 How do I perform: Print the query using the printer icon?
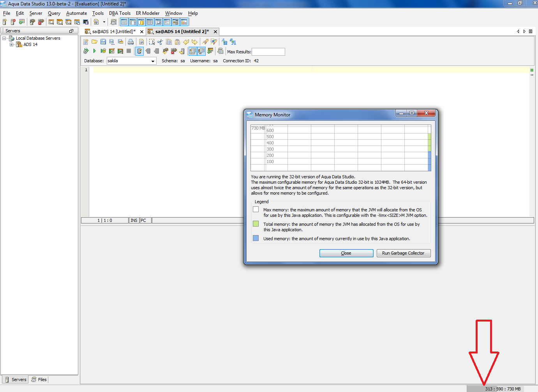tap(131, 42)
